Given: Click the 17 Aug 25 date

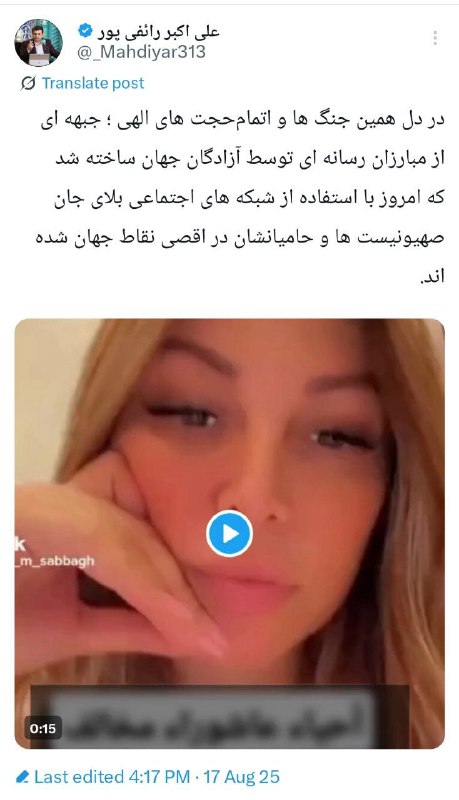Looking at the screenshot, I should (x=241, y=777).
